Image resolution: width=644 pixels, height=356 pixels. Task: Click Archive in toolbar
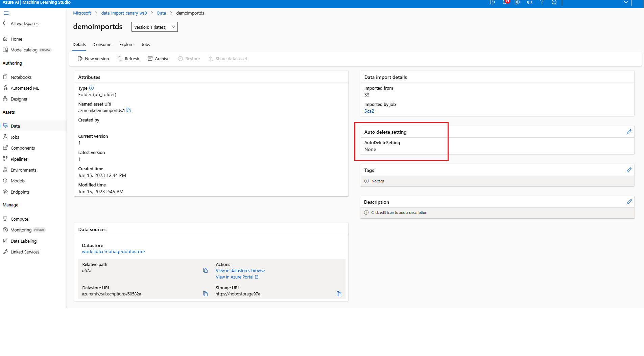tap(159, 59)
